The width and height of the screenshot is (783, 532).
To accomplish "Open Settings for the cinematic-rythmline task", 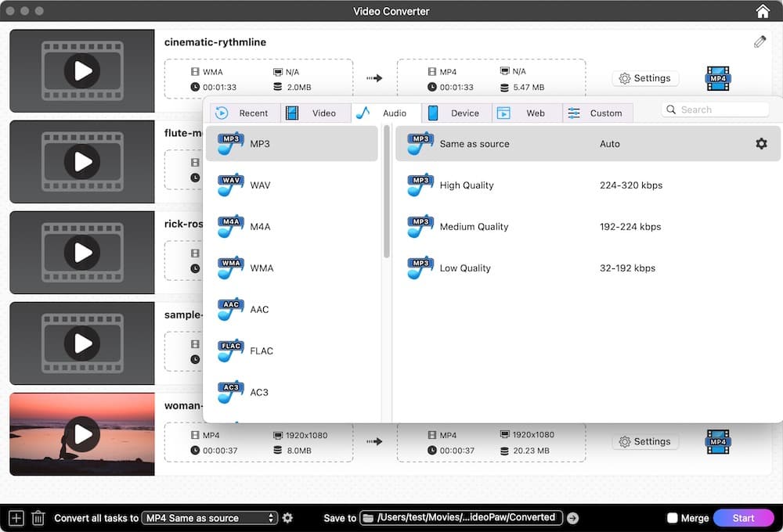I will [645, 77].
